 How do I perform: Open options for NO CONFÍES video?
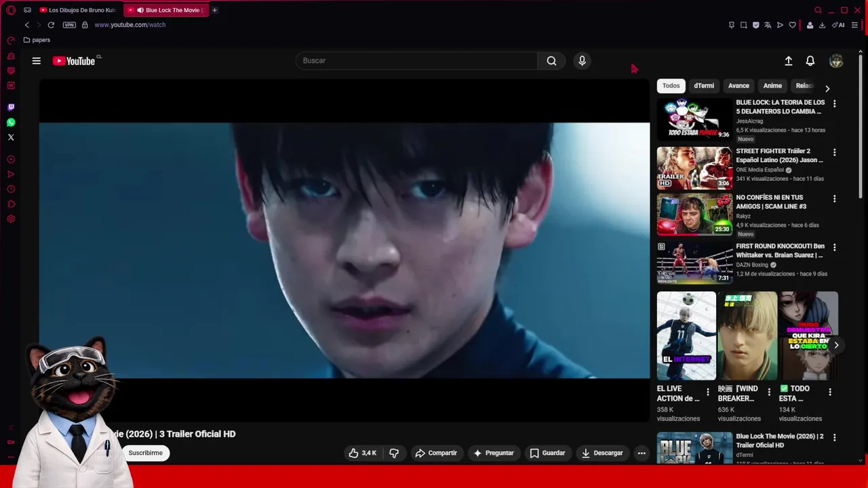pos(835,199)
